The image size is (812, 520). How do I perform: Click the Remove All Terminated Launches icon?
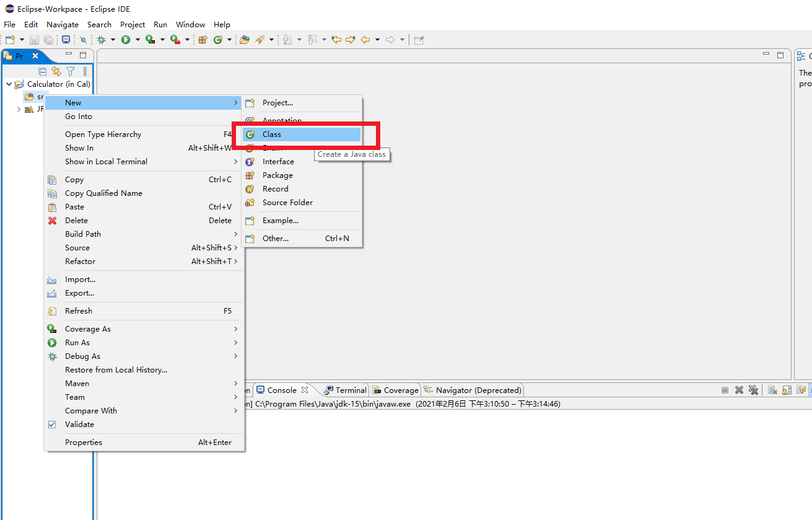(753, 390)
